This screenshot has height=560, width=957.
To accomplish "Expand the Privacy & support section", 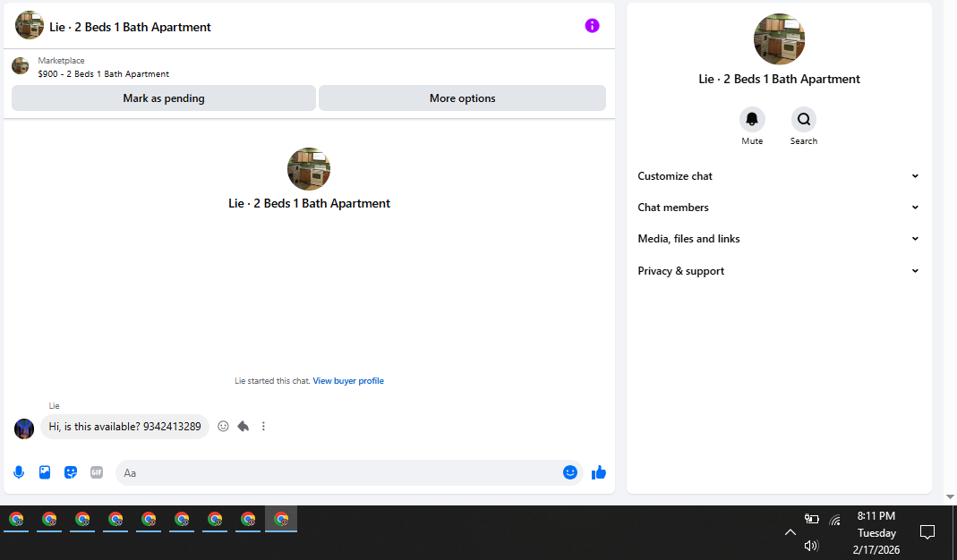I will point(779,271).
